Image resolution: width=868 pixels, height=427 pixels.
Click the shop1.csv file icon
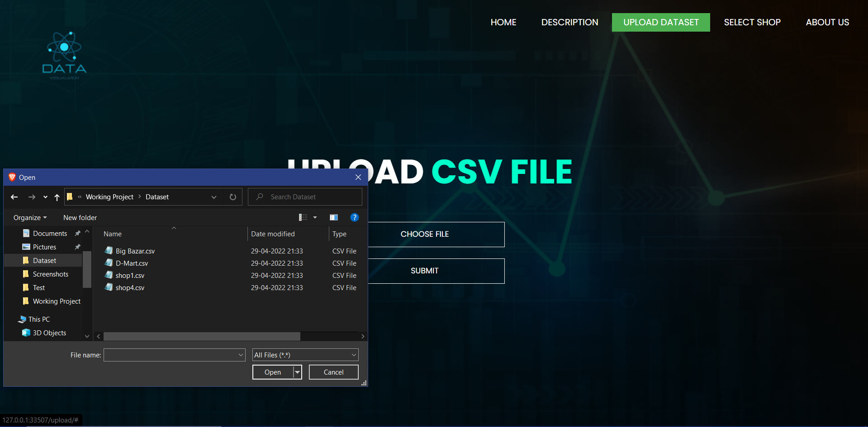(x=109, y=275)
